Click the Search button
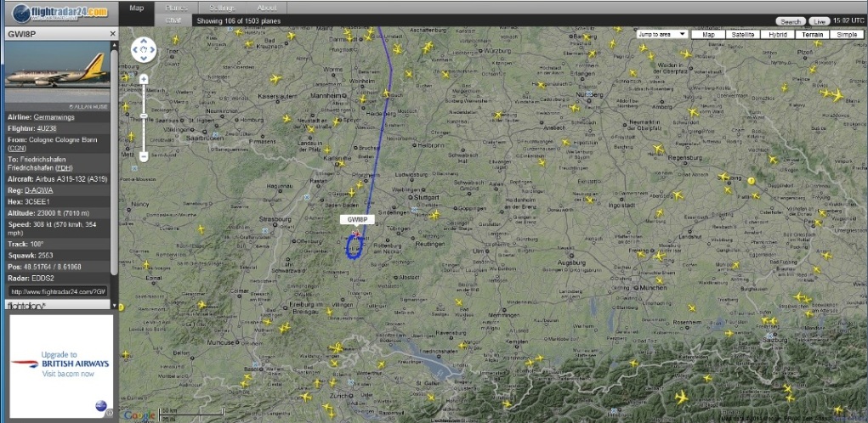The height and width of the screenshot is (423, 868). [x=791, y=21]
